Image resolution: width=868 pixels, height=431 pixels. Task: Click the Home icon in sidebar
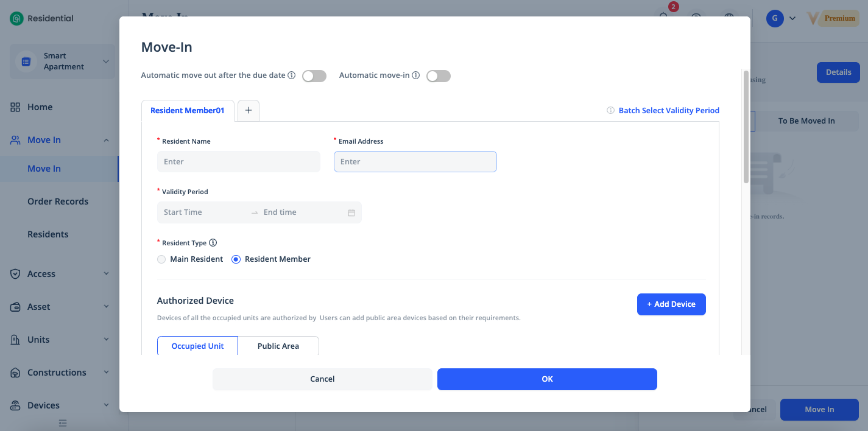tap(15, 107)
